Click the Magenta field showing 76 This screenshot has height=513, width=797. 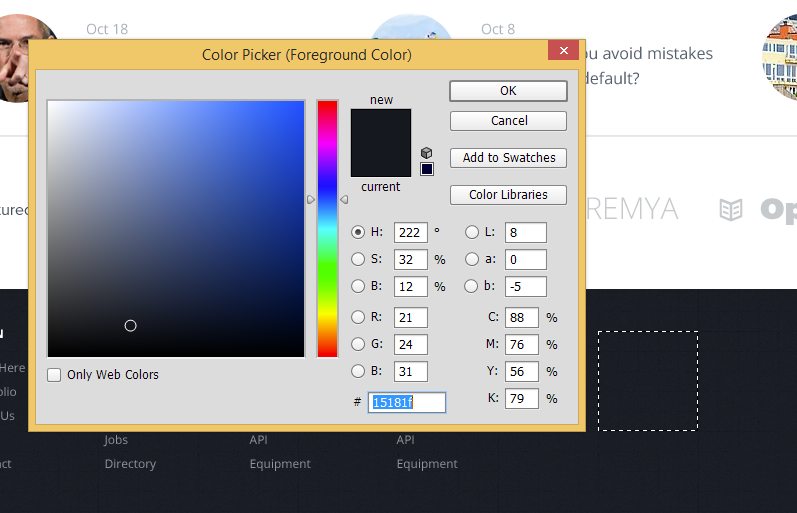coord(522,344)
